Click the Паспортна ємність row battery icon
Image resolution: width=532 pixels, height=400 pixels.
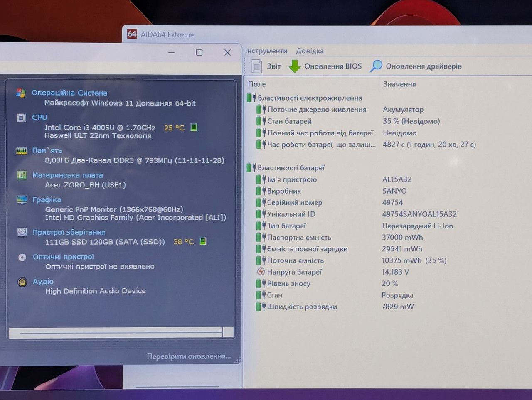pos(261,237)
